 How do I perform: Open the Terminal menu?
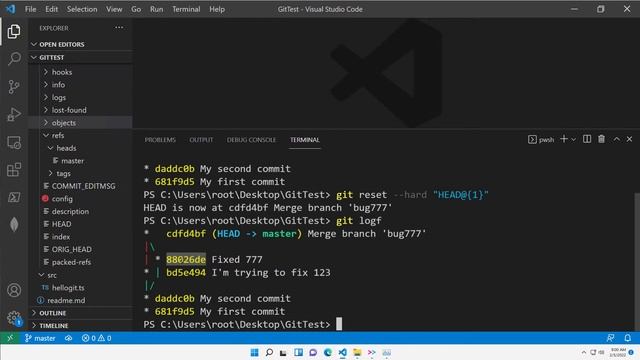click(x=186, y=9)
